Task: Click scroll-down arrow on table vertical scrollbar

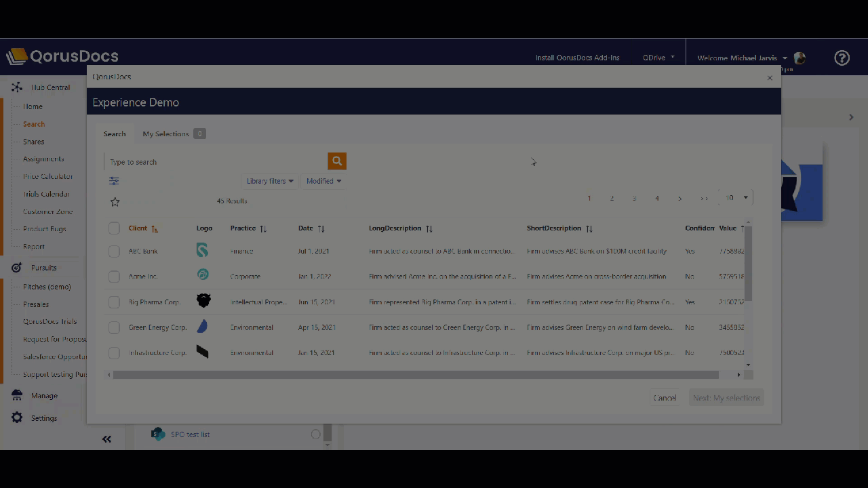Action: tap(748, 365)
